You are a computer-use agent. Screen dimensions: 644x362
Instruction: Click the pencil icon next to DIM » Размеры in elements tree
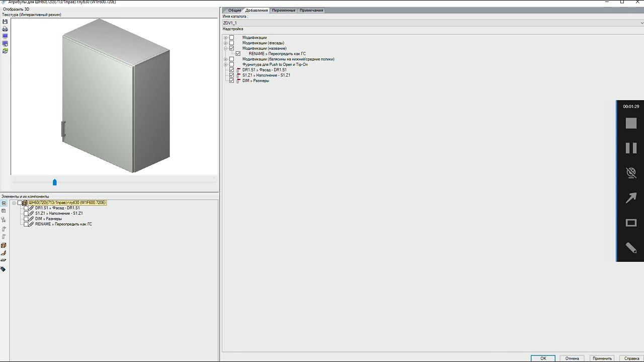pos(31,219)
